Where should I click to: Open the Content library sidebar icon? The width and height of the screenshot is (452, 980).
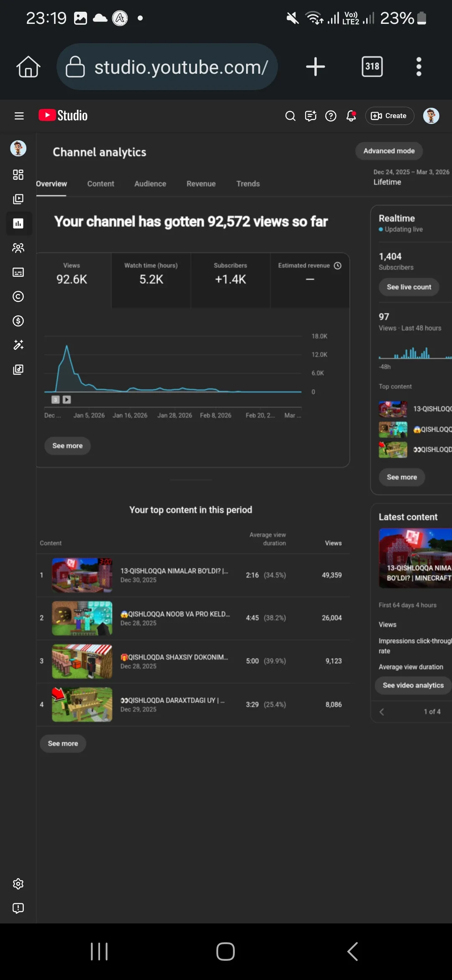(18, 199)
